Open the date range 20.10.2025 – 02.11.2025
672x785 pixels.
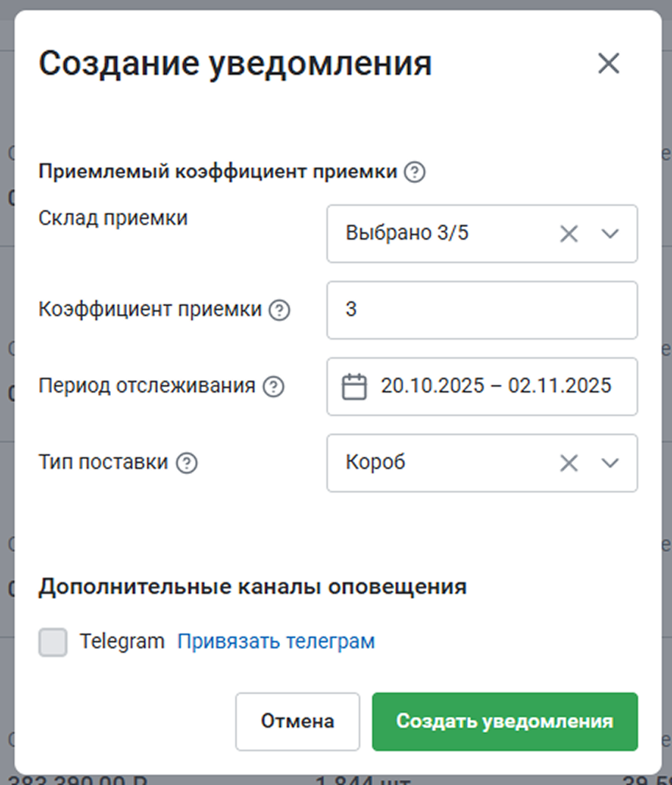tap(496, 387)
